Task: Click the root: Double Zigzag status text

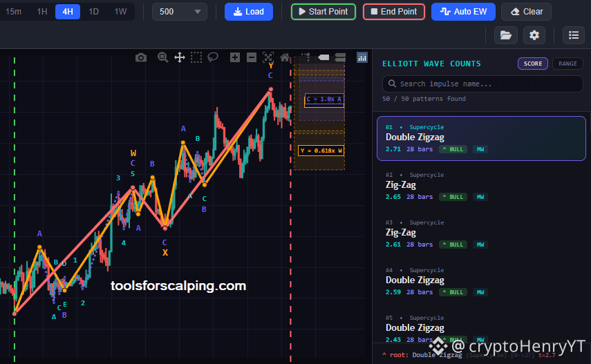Action: point(422,354)
